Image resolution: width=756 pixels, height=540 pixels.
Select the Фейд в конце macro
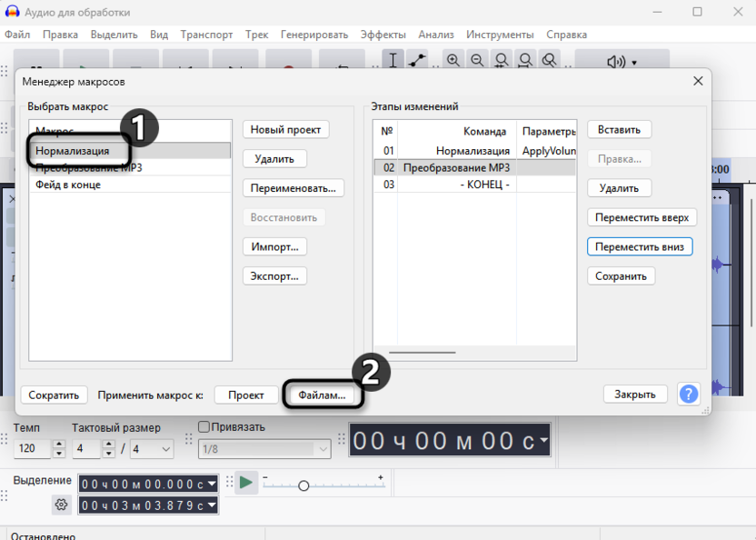(x=68, y=185)
